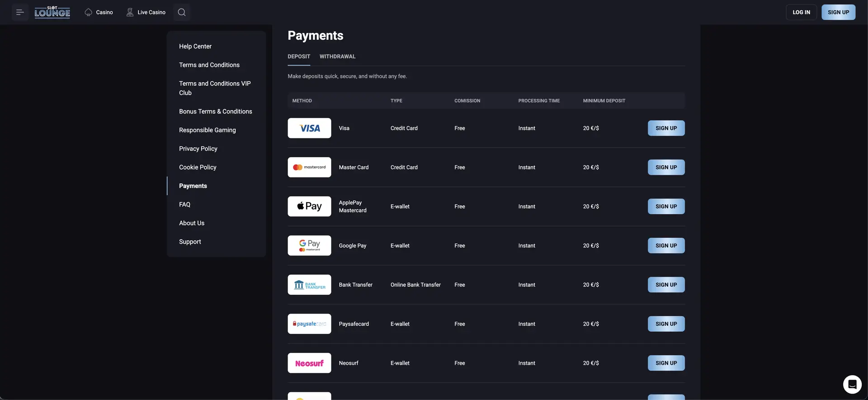Click SIGN UP in Master Card row
This screenshot has height=400, width=868.
(x=666, y=167)
